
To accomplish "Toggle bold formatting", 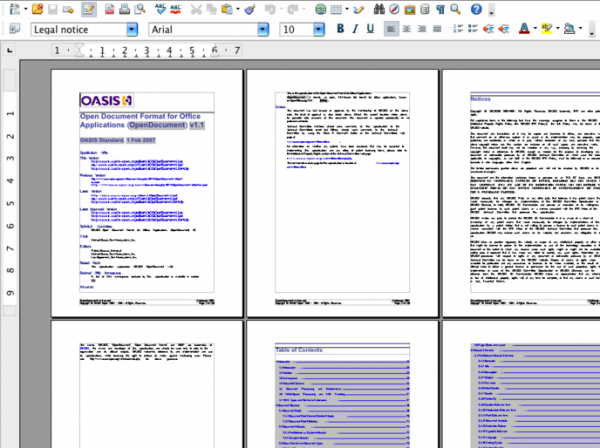I will [x=340, y=29].
